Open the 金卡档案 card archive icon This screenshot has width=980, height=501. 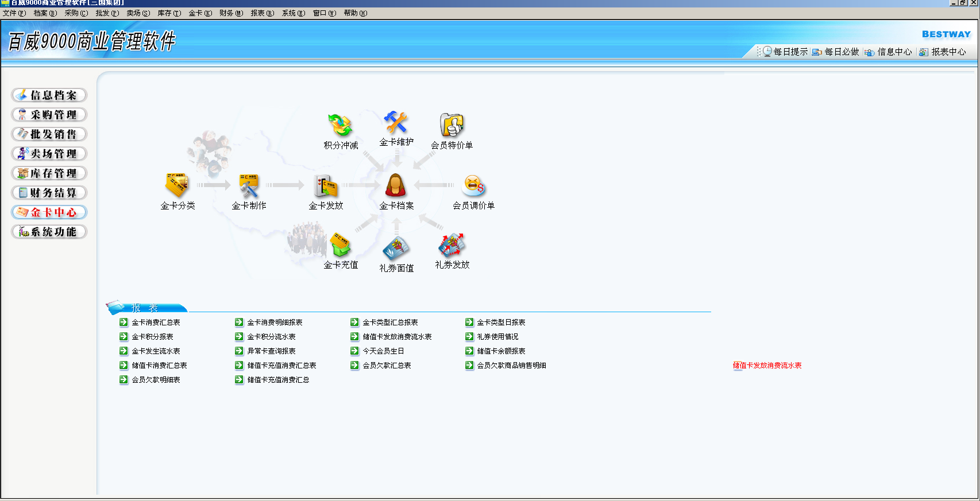(396, 185)
